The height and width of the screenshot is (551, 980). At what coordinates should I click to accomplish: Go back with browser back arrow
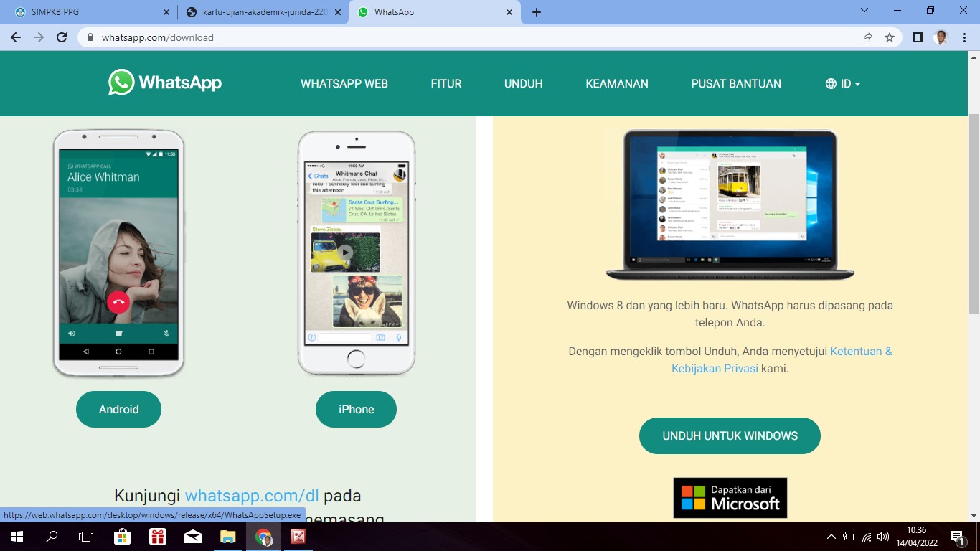(x=16, y=37)
